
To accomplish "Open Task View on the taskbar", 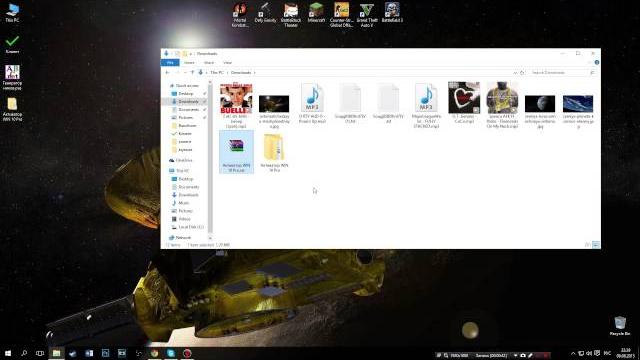I will 40,353.
